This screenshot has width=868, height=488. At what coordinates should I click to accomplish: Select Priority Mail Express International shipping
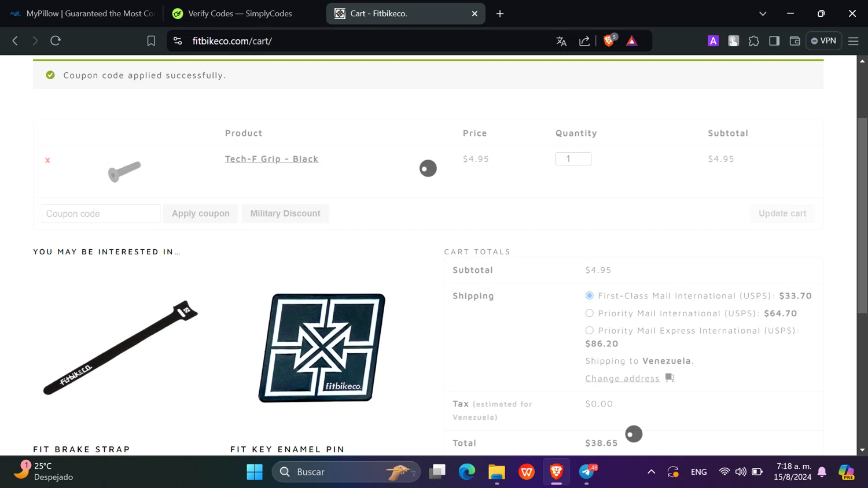(589, 330)
